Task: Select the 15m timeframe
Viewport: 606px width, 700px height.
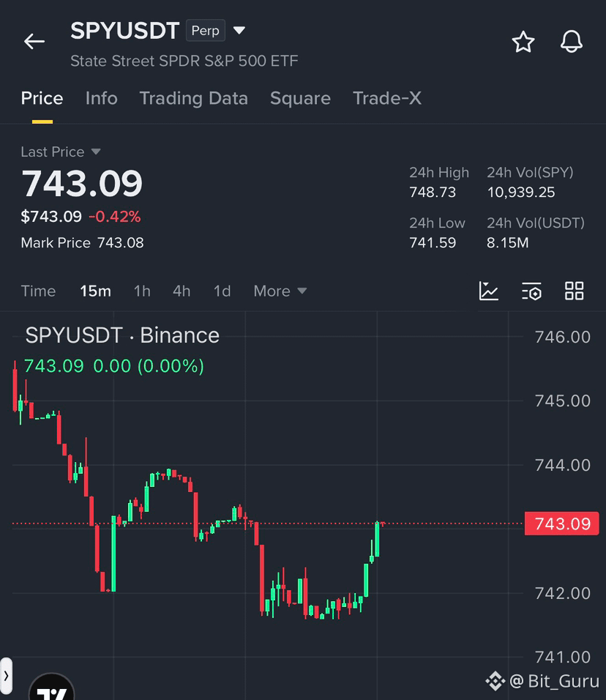Action: [x=95, y=291]
